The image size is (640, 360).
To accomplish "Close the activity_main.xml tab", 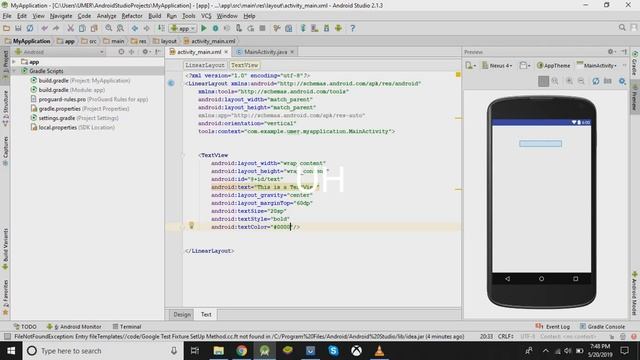I will click(226, 52).
